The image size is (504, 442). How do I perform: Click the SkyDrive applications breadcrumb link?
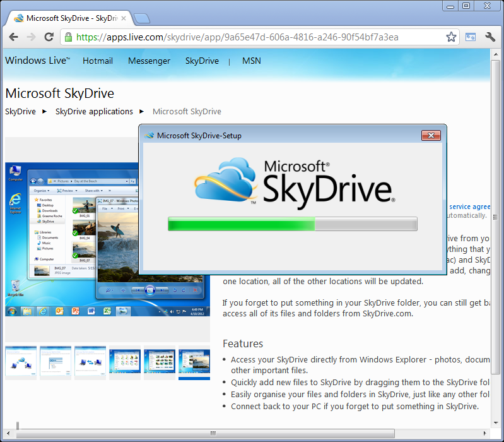(x=94, y=112)
